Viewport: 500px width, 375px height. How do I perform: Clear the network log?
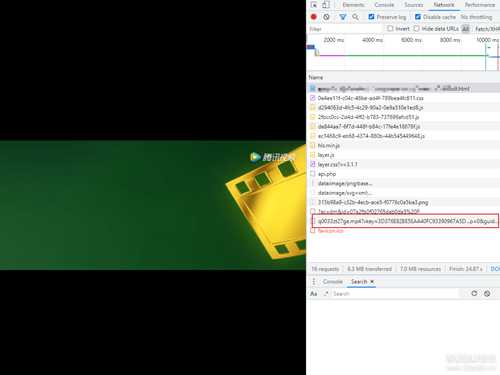(326, 17)
